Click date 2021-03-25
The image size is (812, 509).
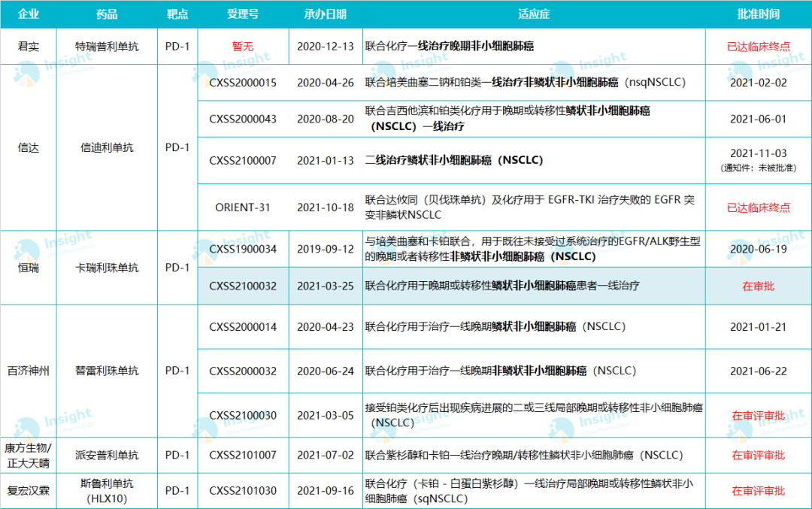click(x=326, y=286)
